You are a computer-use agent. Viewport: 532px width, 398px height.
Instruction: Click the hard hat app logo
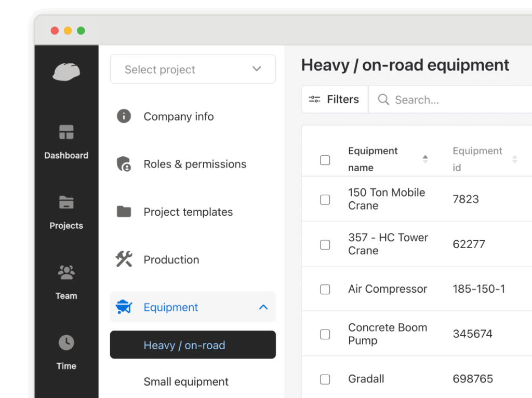pyautogui.click(x=66, y=72)
